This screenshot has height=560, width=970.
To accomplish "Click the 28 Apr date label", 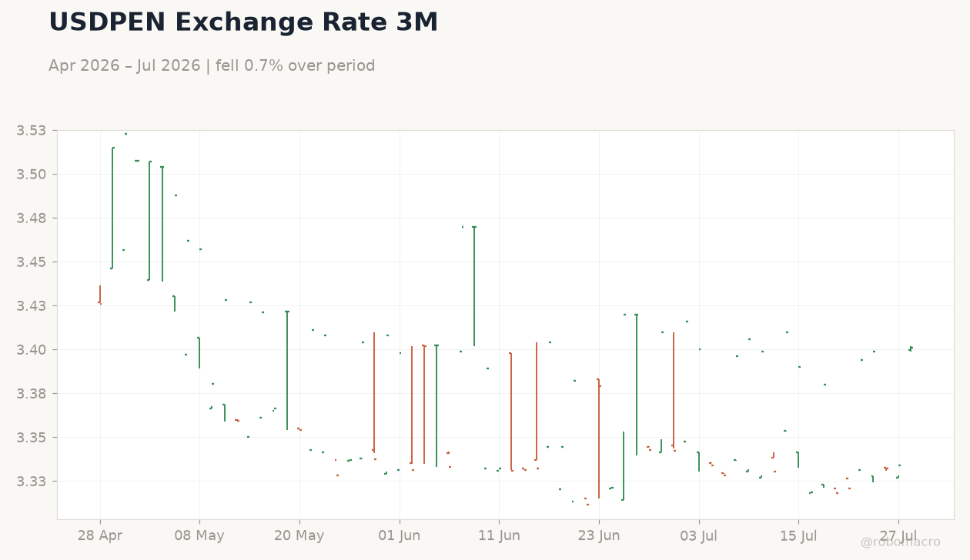I will [100, 536].
